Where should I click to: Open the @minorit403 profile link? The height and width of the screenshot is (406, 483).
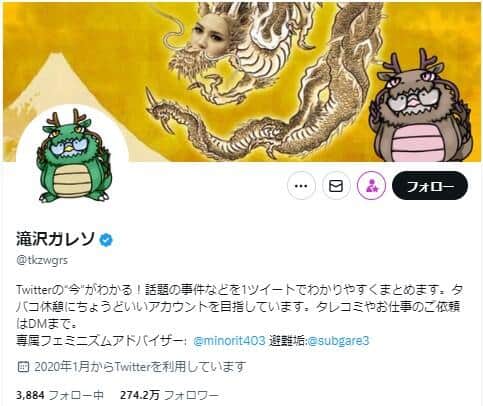pyautogui.click(x=229, y=341)
